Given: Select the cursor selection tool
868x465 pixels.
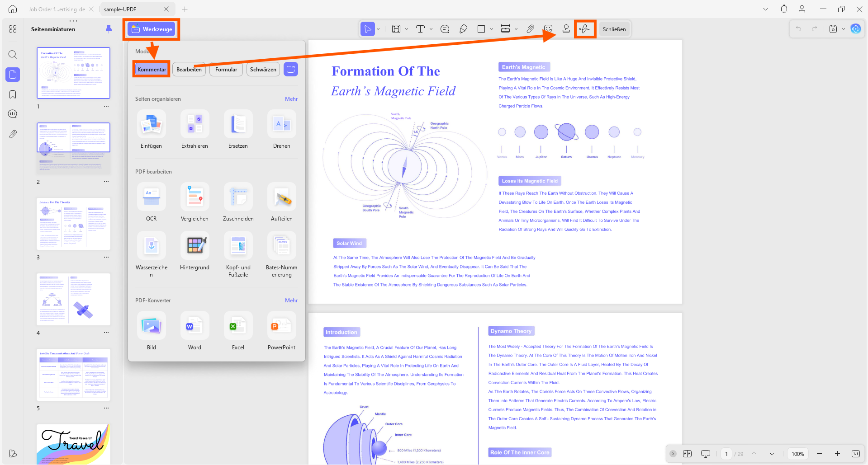Looking at the screenshot, I should (368, 29).
